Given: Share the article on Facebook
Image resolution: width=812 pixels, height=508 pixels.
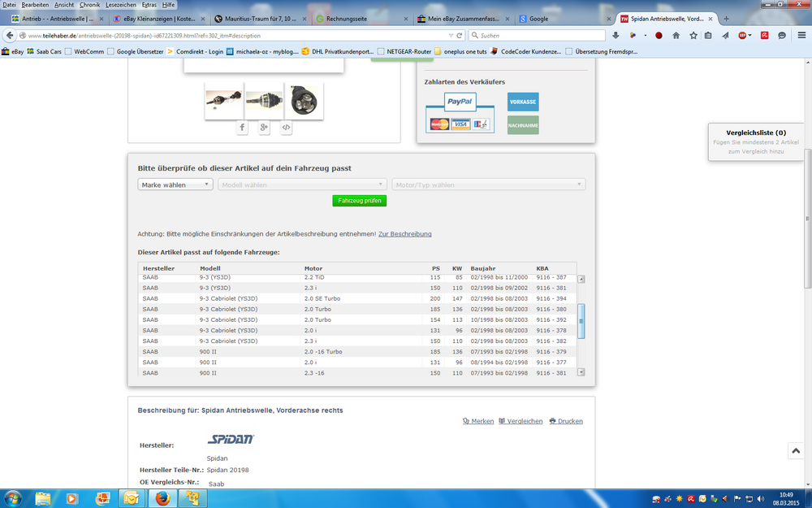Looking at the screenshot, I should (242, 127).
